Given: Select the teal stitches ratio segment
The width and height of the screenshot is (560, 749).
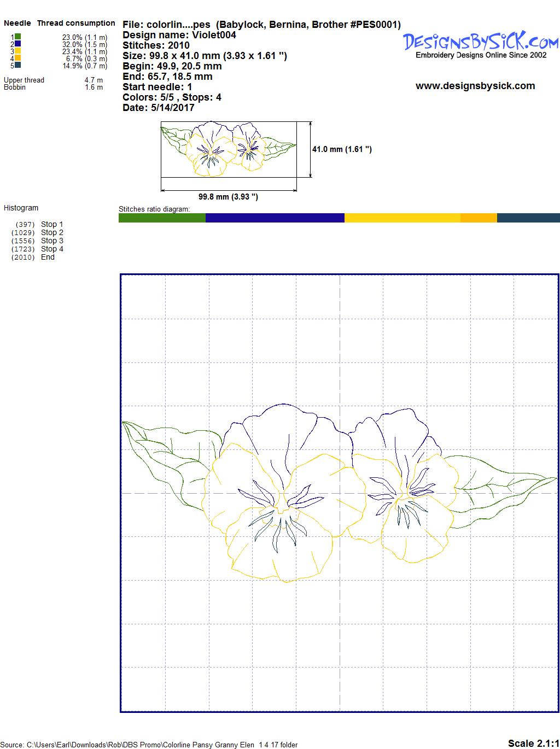Looking at the screenshot, I should (x=528, y=218).
